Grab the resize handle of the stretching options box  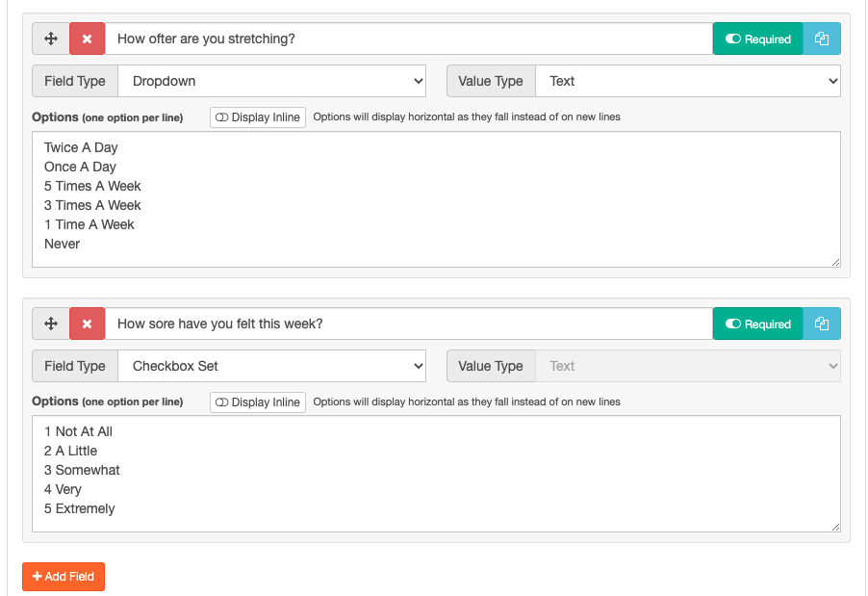(x=835, y=262)
